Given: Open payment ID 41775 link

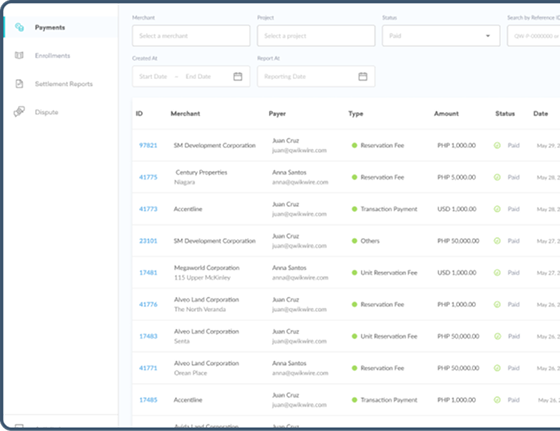Looking at the screenshot, I should click(148, 177).
